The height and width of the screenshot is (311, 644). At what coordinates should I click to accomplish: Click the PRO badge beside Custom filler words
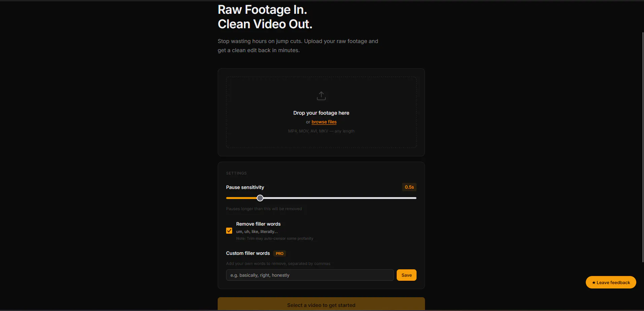coord(280,254)
